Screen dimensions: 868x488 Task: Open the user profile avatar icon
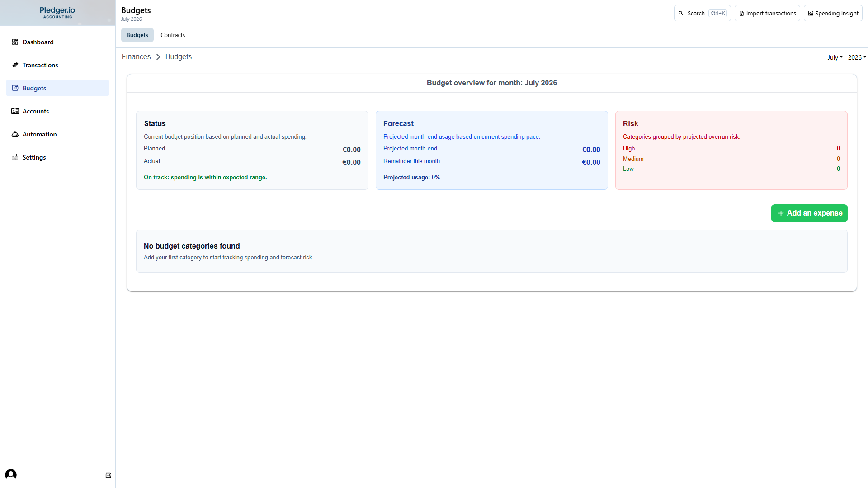click(x=11, y=474)
